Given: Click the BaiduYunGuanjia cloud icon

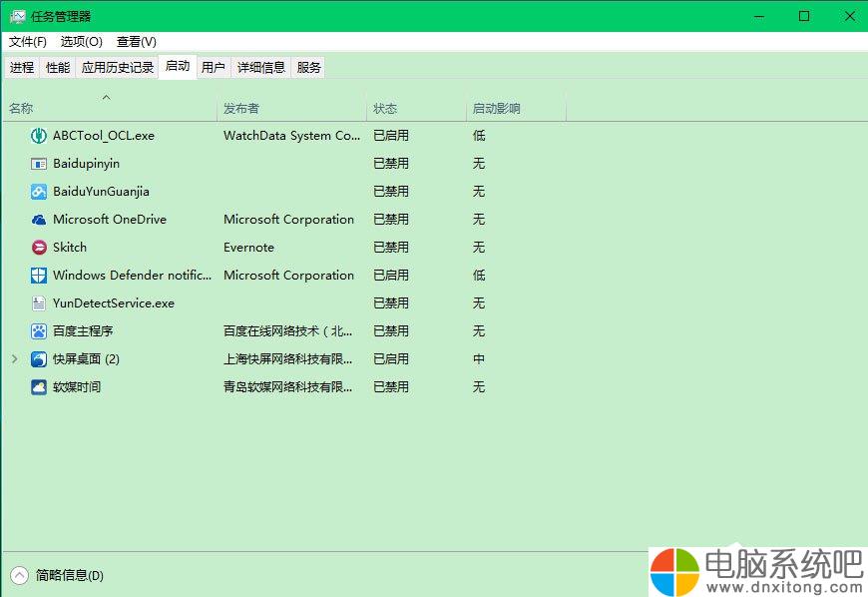Looking at the screenshot, I should click(x=39, y=192).
